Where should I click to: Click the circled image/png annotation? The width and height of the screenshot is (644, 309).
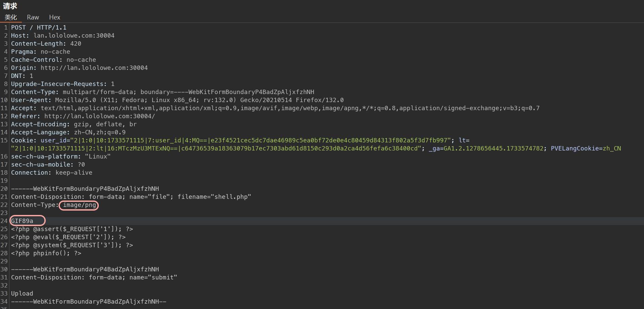tap(79, 205)
